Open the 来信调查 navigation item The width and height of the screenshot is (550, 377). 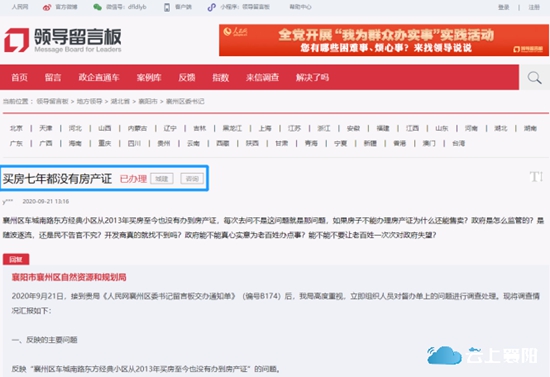coord(262,78)
